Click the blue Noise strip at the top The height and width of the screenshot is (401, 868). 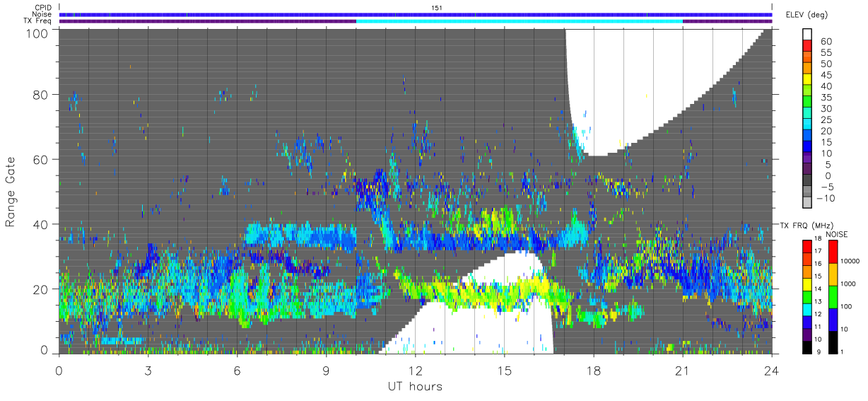[416, 14]
